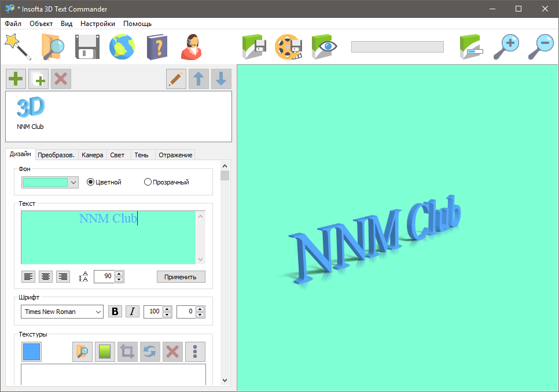Select the Прозрачный background option

[167, 182]
